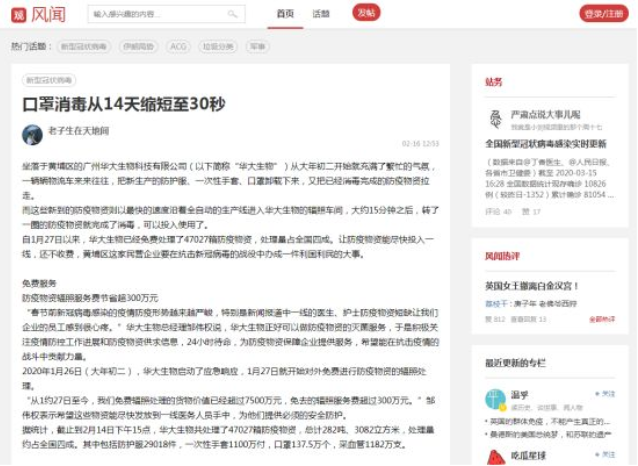This screenshot has height=466, width=638.
Task: Open 全国新型冠状病毒感染实时更新 post
Action: coord(545,144)
